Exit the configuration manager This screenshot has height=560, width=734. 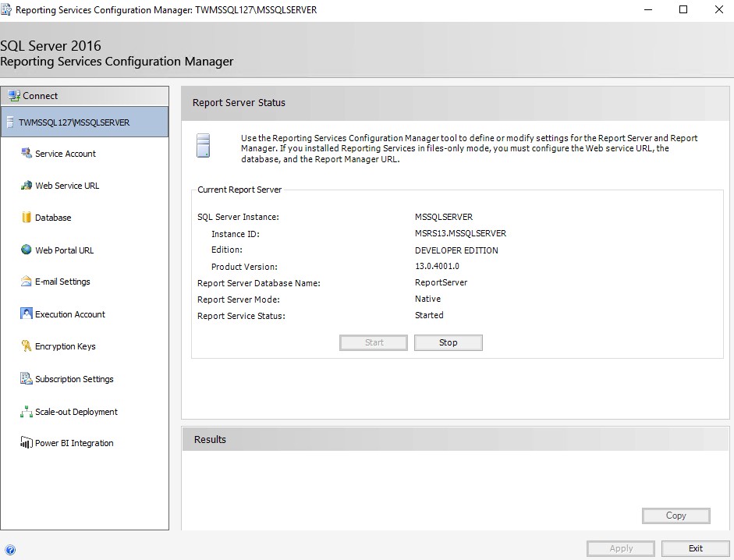[696, 548]
